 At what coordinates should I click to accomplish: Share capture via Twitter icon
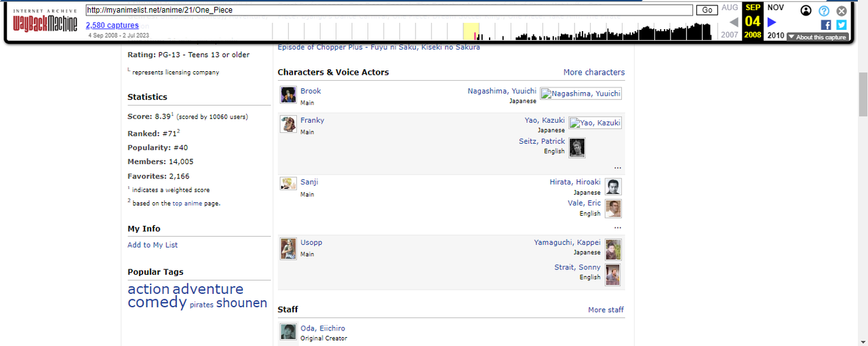coord(842,25)
